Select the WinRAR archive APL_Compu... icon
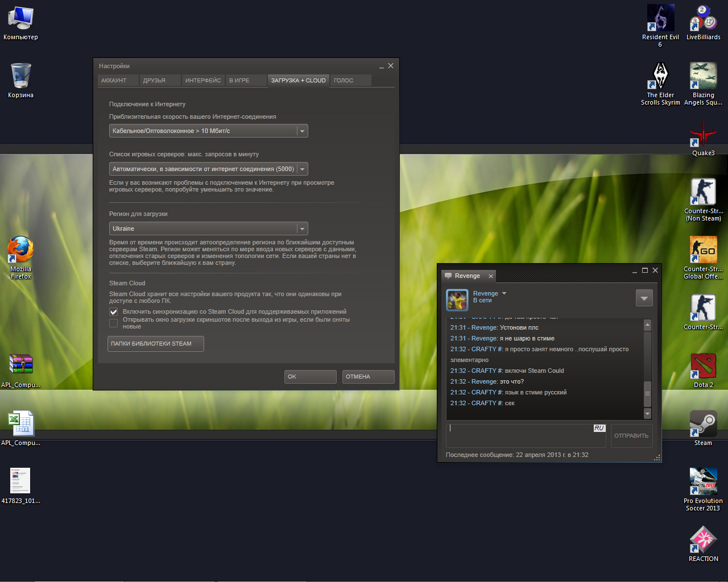 20,371
